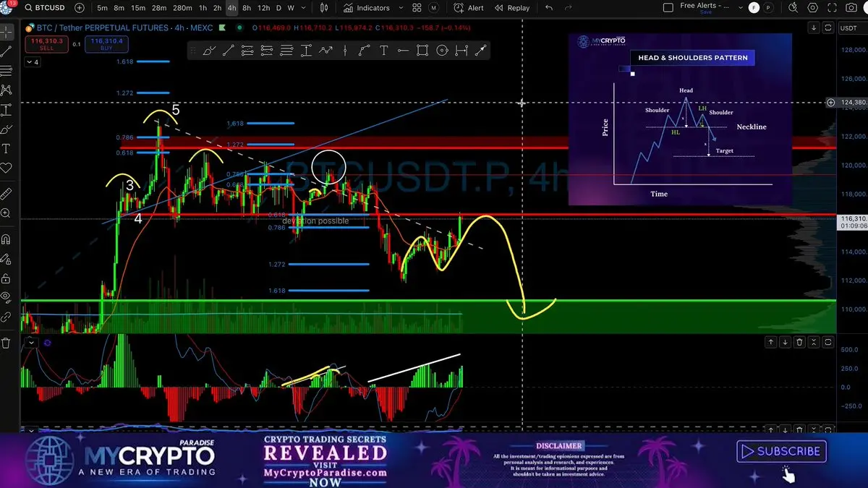The height and width of the screenshot is (488, 868).
Task: Select text T in floating favorites toolbar
Action: pyautogui.click(x=383, y=51)
